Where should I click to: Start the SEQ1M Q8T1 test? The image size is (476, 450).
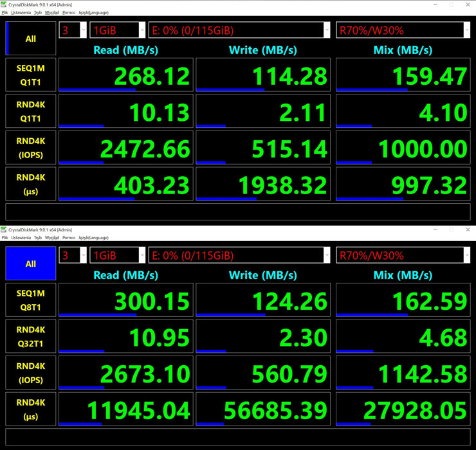31,300
